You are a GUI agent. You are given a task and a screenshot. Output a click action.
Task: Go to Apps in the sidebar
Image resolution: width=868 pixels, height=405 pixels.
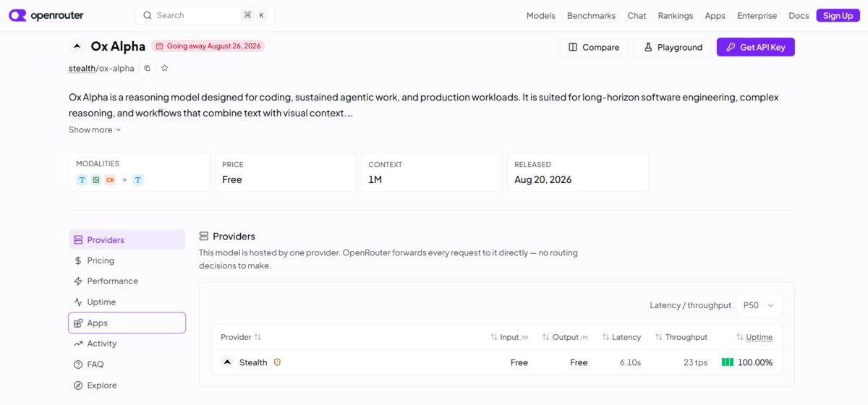[127, 323]
